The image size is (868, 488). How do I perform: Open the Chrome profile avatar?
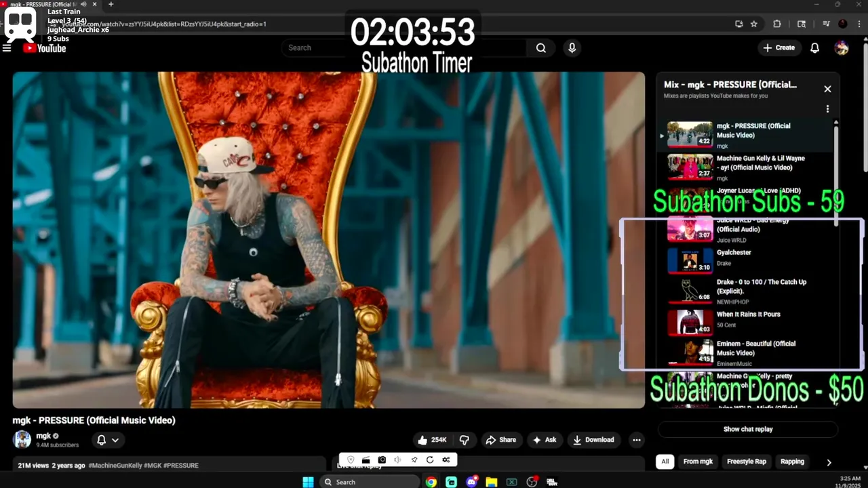point(843,24)
